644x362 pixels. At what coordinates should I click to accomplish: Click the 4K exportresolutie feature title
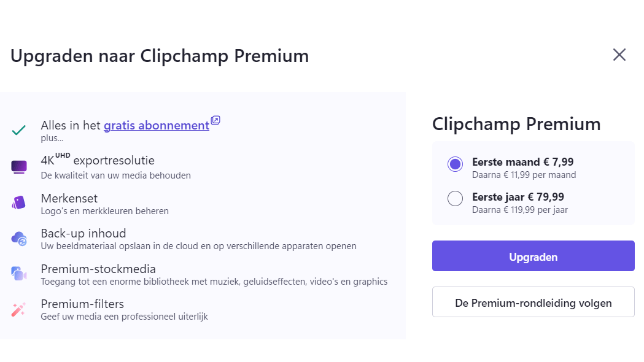coord(98,161)
